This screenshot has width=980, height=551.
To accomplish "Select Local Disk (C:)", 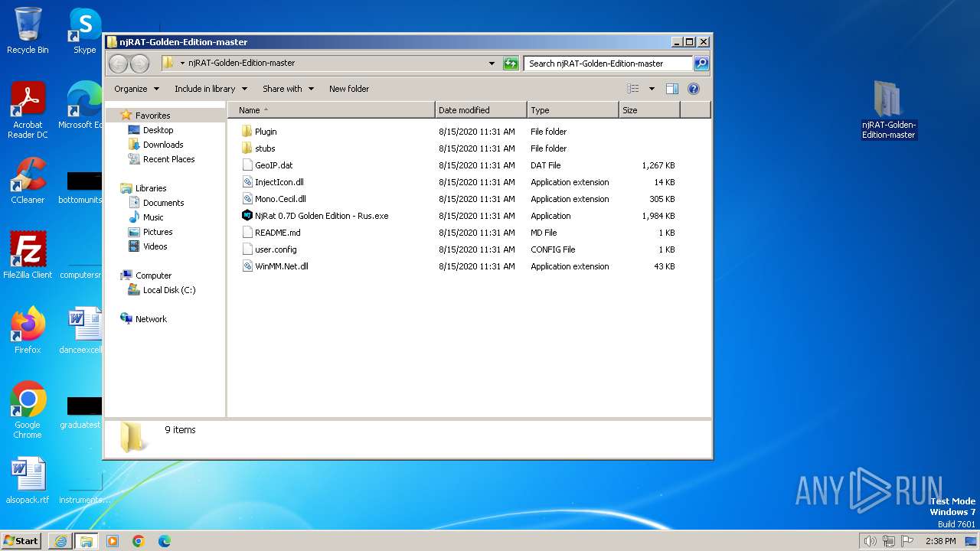I will pos(169,290).
